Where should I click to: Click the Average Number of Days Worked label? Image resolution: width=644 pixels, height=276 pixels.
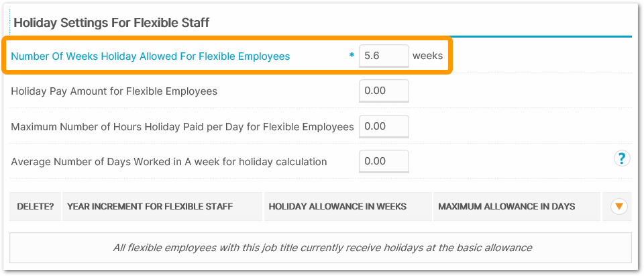[x=168, y=161]
